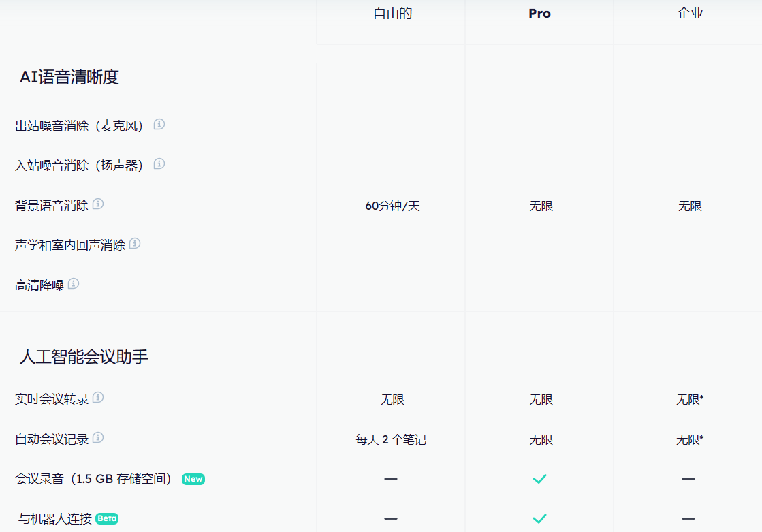
Task: Select the 自由的 plan column header
Action: tap(392, 14)
